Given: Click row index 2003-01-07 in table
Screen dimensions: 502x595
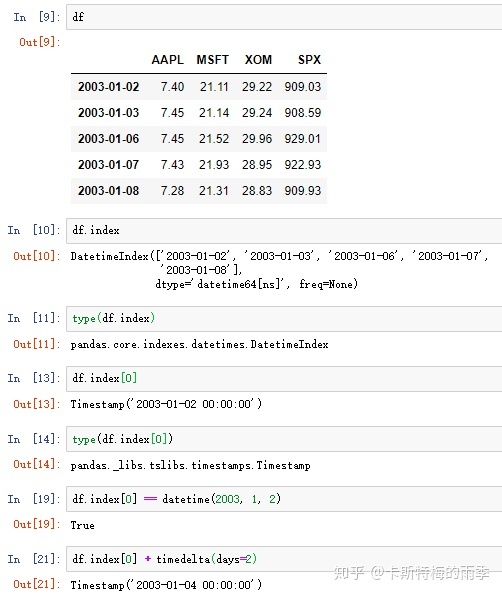Looking at the screenshot, I should (x=109, y=165).
